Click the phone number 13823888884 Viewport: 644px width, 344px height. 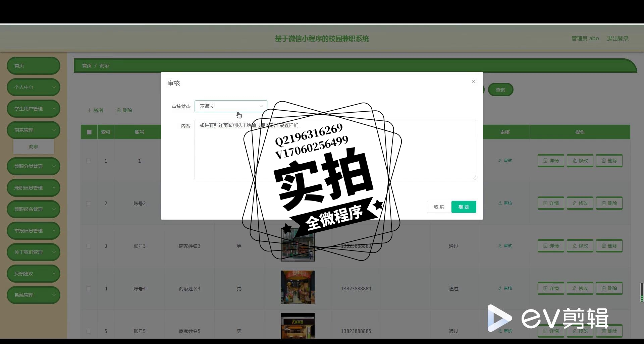356,289
